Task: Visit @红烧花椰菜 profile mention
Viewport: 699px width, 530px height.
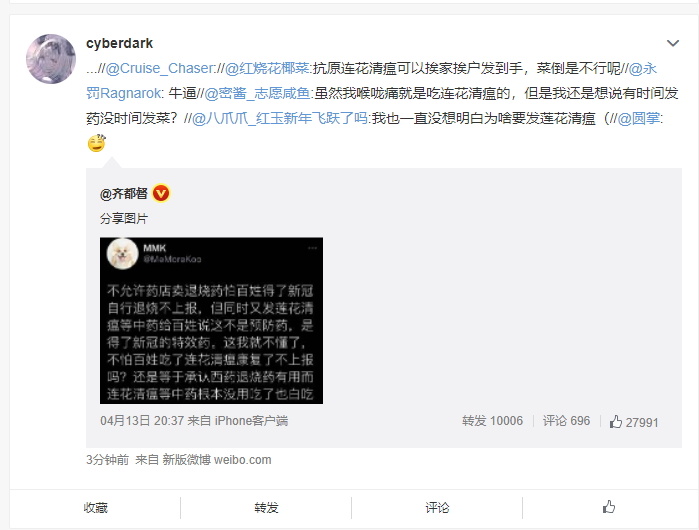Action: click(x=267, y=68)
